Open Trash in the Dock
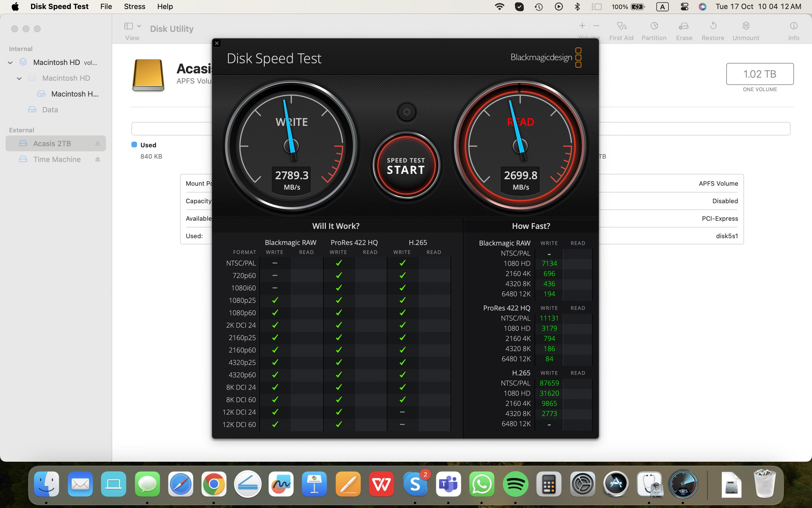 [765, 484]
